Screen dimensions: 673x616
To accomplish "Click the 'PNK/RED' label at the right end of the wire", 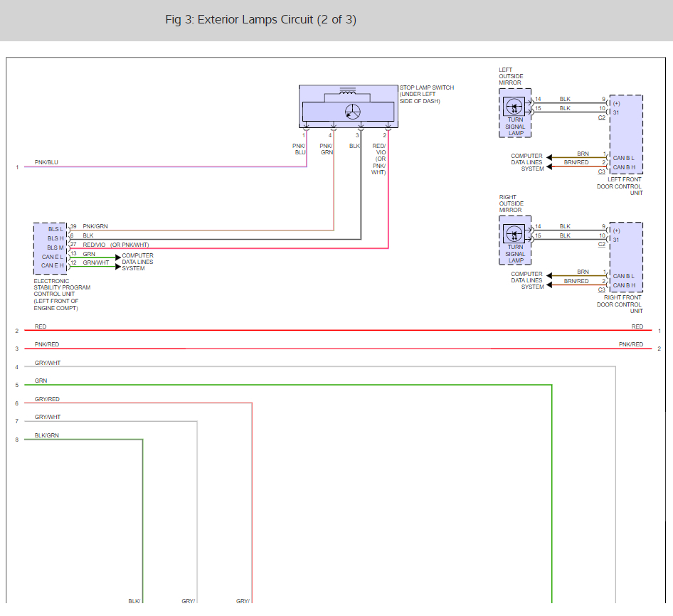I will pyautogui.click(x=631, y=344).
